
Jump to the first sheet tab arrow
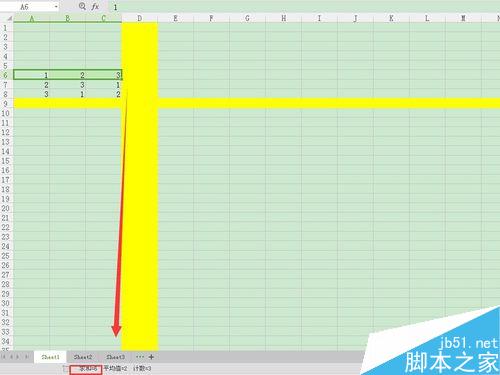4,357
